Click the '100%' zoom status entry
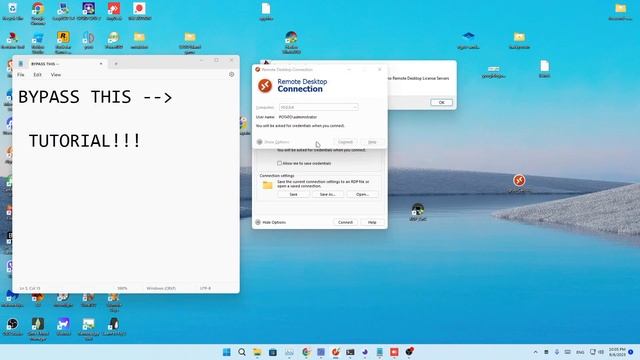Image resolution: width=640 pixels, height=360 pixels. point(122,288)
